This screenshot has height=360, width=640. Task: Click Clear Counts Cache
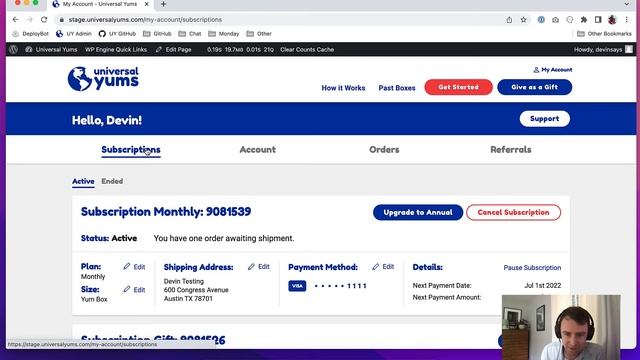coord(307,49)
